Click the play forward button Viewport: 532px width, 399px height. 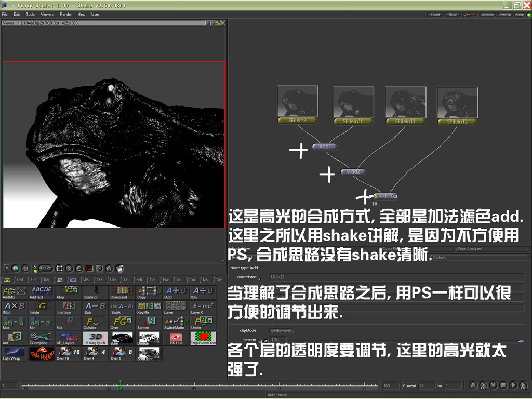tap(514, 385)
